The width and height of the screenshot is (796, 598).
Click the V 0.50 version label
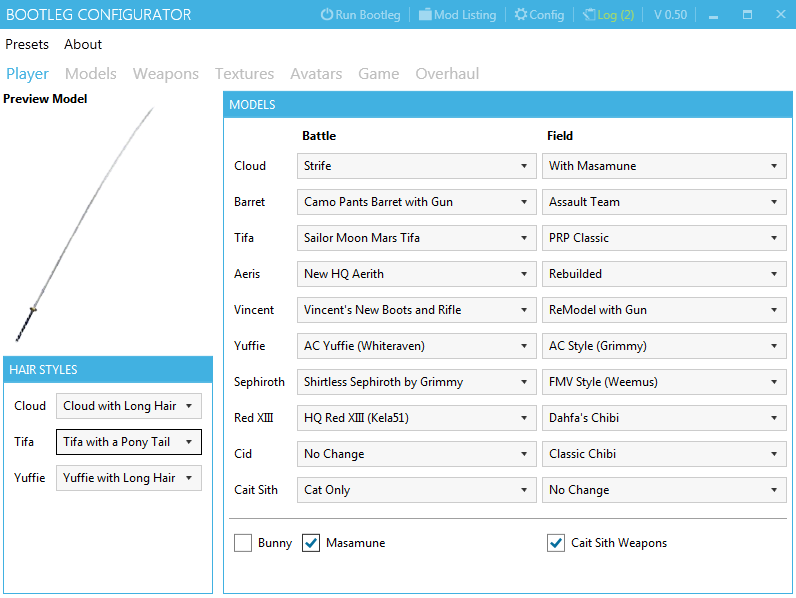pos(670,15)
